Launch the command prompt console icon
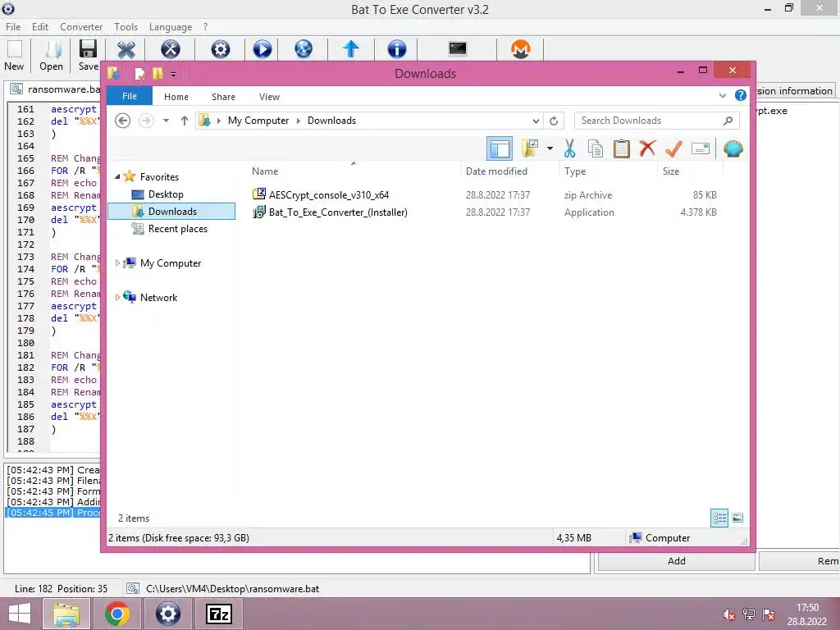 point(458,48)
